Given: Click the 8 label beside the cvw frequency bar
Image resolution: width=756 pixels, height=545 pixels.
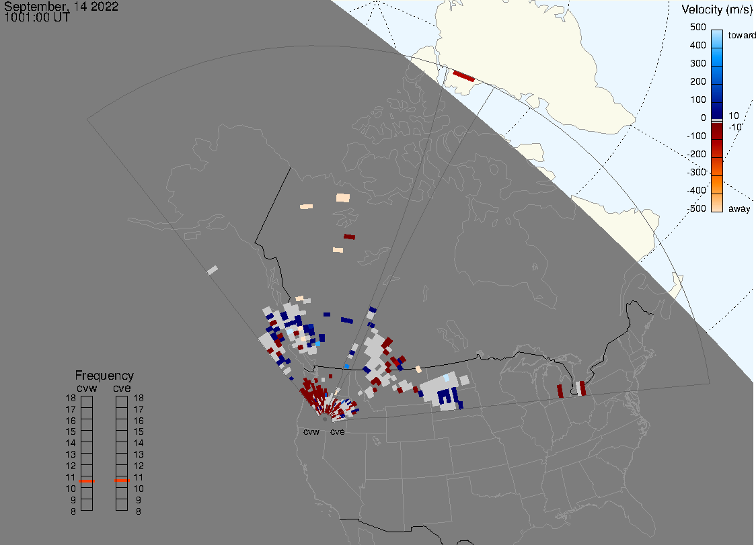Looking at the screenshot, I should [x=73, y=512].
